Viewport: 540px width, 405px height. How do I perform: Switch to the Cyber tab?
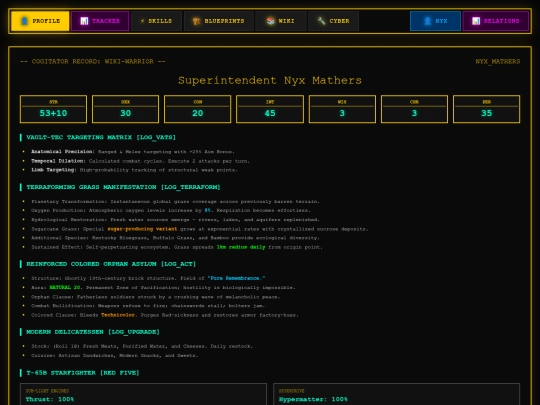[333, 21]
